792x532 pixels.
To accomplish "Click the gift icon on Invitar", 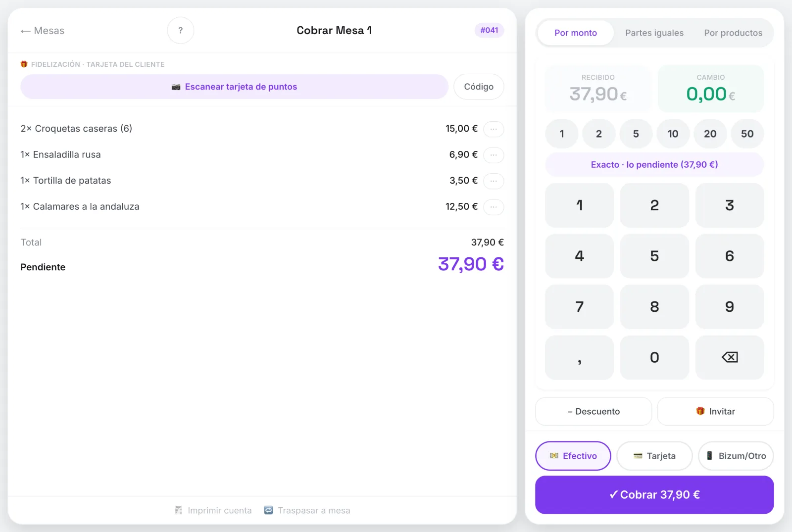I will 700,411.
